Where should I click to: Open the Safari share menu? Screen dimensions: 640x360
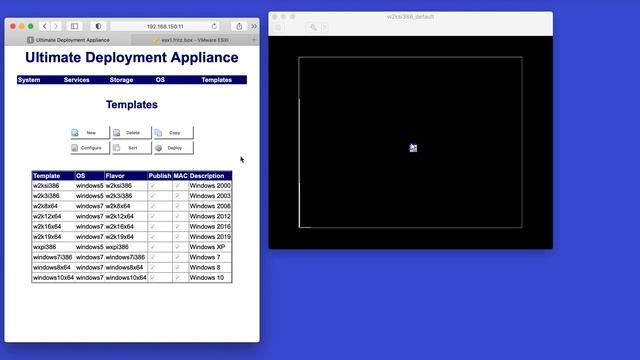(x=239, y=26)
